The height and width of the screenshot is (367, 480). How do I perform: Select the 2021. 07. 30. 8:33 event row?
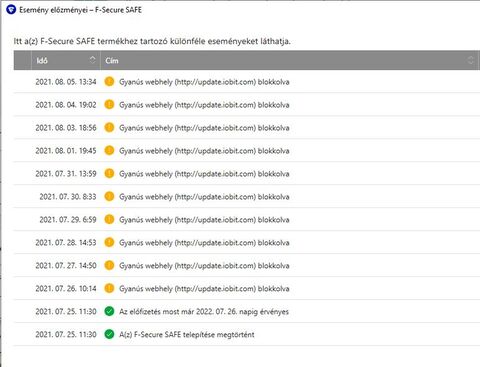(x=247, y=197)
